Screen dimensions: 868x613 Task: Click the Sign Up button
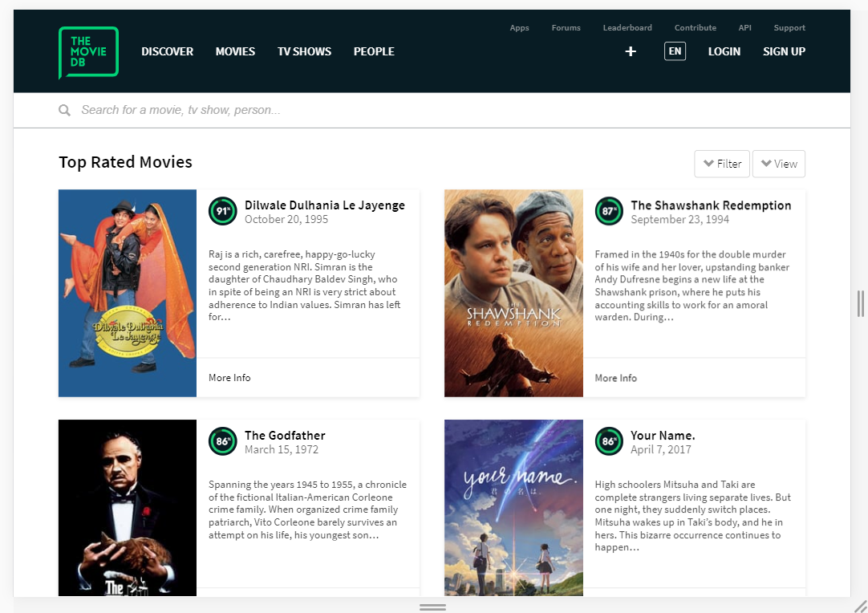point(784,51)
